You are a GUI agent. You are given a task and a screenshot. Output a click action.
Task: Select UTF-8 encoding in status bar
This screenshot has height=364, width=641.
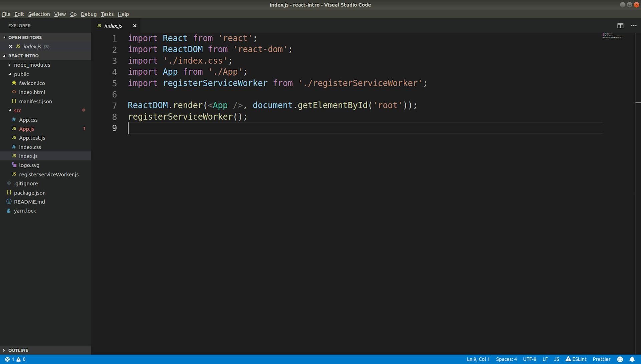[529, 359]
